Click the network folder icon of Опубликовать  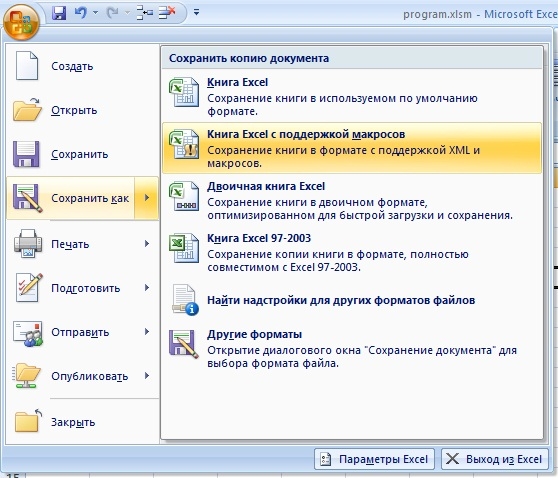[27, 376]
